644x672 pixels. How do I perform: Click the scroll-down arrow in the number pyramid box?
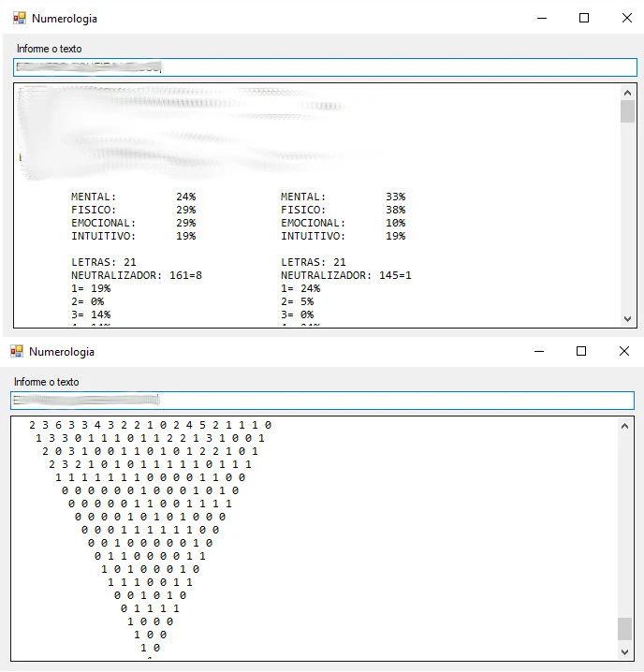624,651
